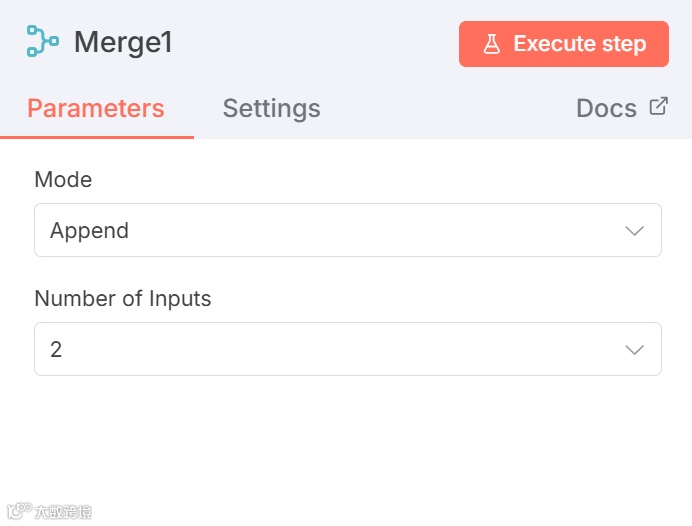Click the watermark logo icon at bottom

(x=17, y=511)
